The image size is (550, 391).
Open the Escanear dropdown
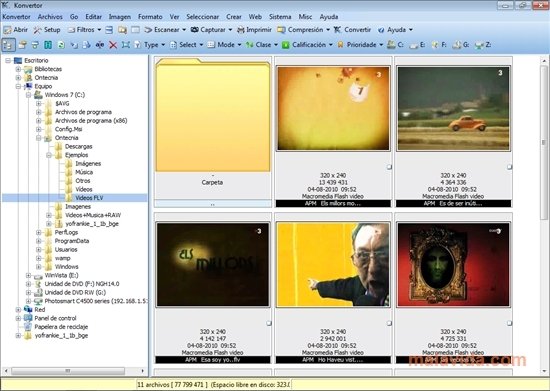166,30
